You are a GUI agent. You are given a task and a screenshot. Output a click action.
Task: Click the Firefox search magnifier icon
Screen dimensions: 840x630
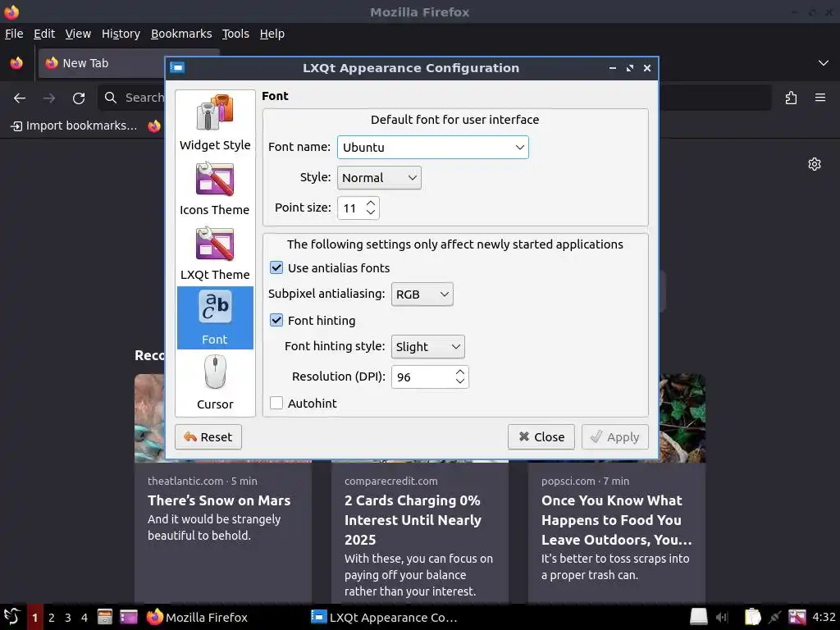coord(111,98)
